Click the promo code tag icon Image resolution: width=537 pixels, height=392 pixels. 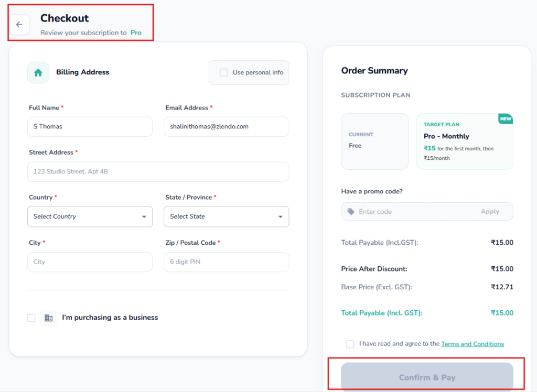pos(351,212)
